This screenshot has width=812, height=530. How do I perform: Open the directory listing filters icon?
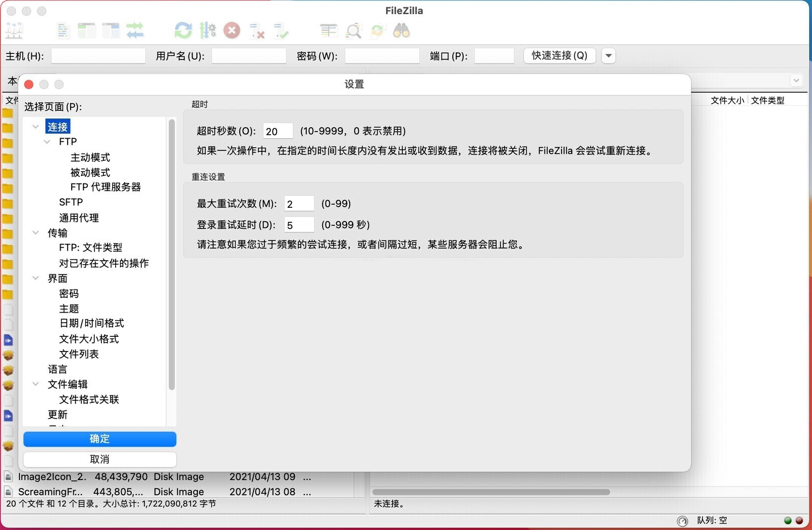329,31
